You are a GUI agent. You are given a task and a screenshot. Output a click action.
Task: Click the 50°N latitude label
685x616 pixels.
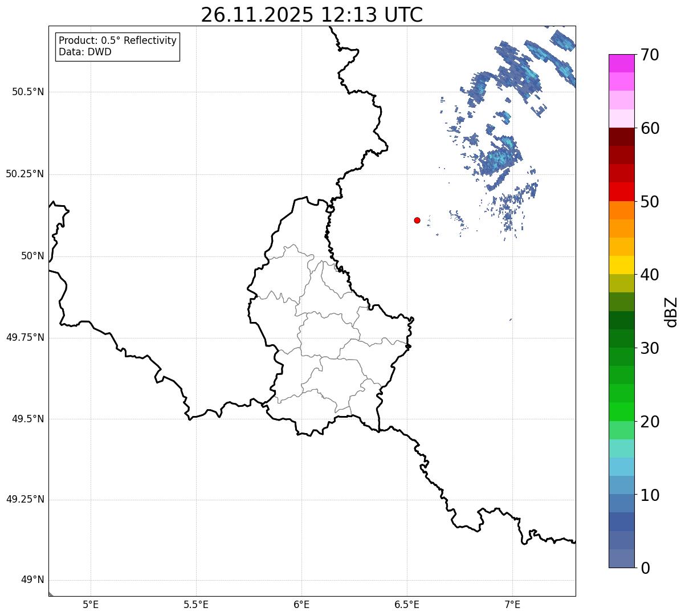(32, 256)
